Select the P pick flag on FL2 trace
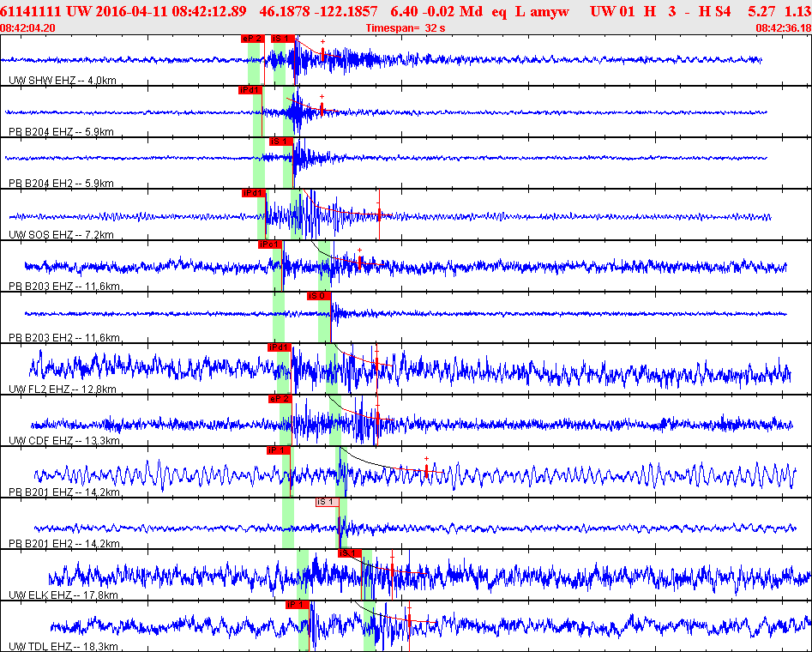 tap(280, 347)
